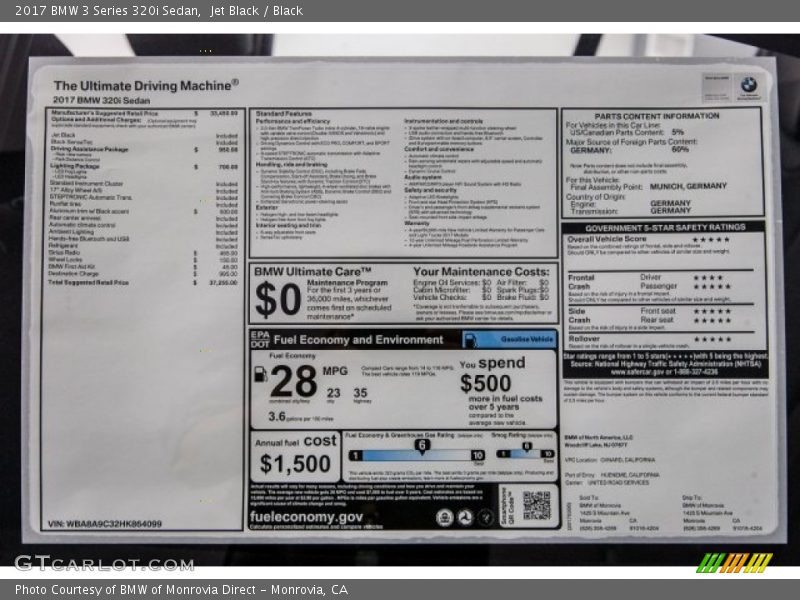This screenshot has height=600, width=800.
Task: Click the 'Total Suggested Retail Price' row
Action: pyautogui.click(x=142, y=282)
